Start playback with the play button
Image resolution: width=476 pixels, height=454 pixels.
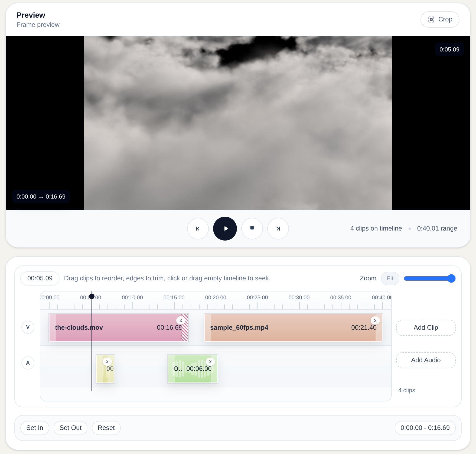225,229
